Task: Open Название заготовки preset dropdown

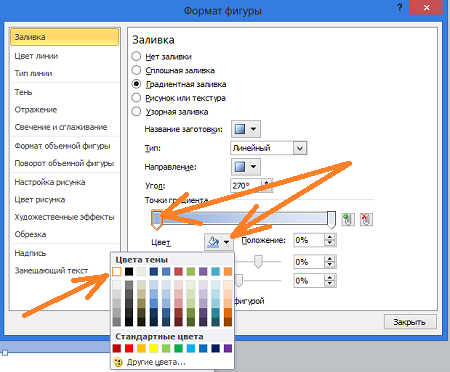Action: [x=246, y=129]
